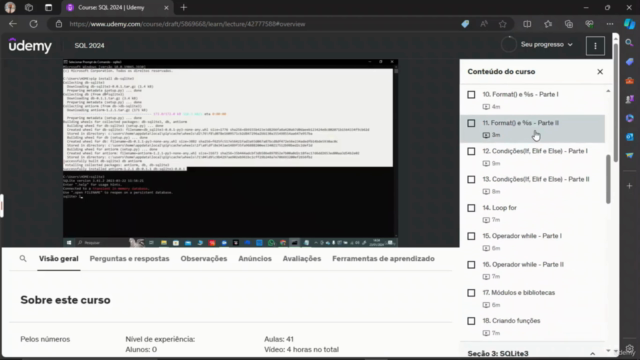
Task: Open the browser settings ellipsis menu
Action: 609,24
